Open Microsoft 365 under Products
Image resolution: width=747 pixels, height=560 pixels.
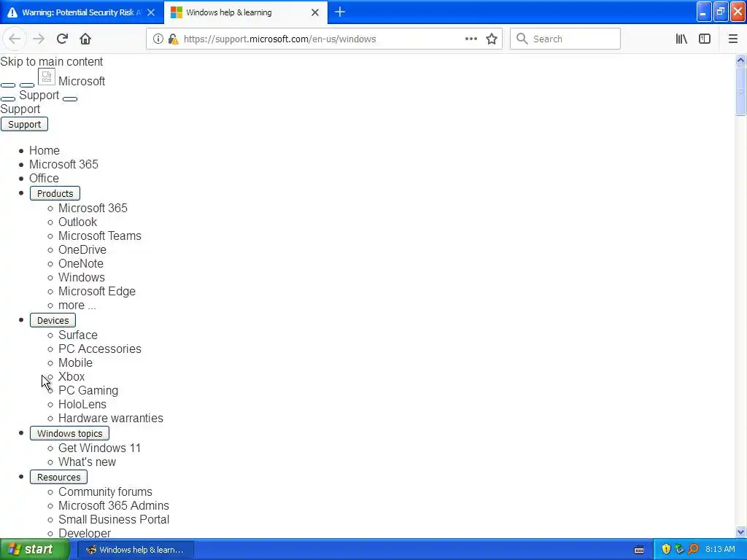point(93,208)
